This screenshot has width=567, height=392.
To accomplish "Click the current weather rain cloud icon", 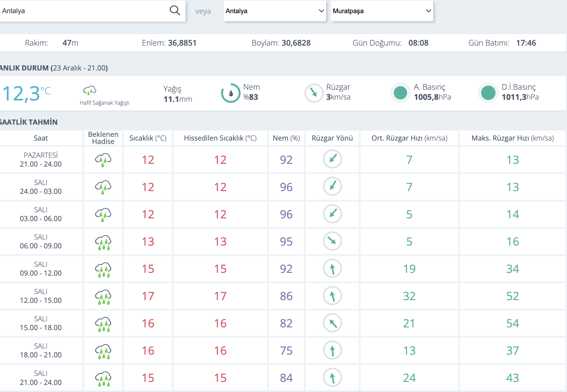I will (x=90, y=90).
